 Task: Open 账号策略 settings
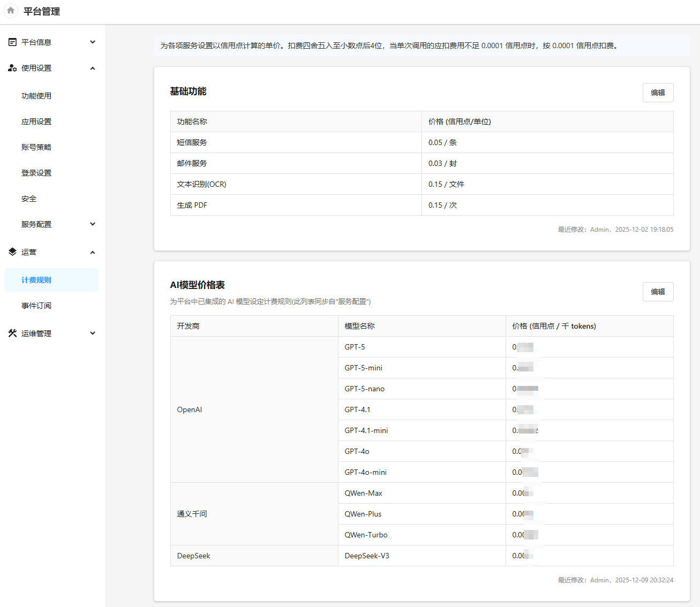[36, 147]
